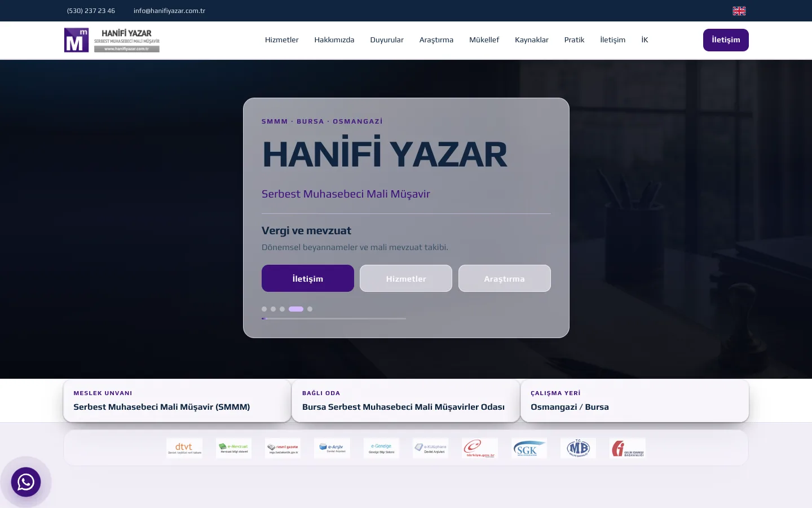Open the Mükellef nav menu
Image resolution: width=812 pixels, height=508 pixels.
click(484, 40)
